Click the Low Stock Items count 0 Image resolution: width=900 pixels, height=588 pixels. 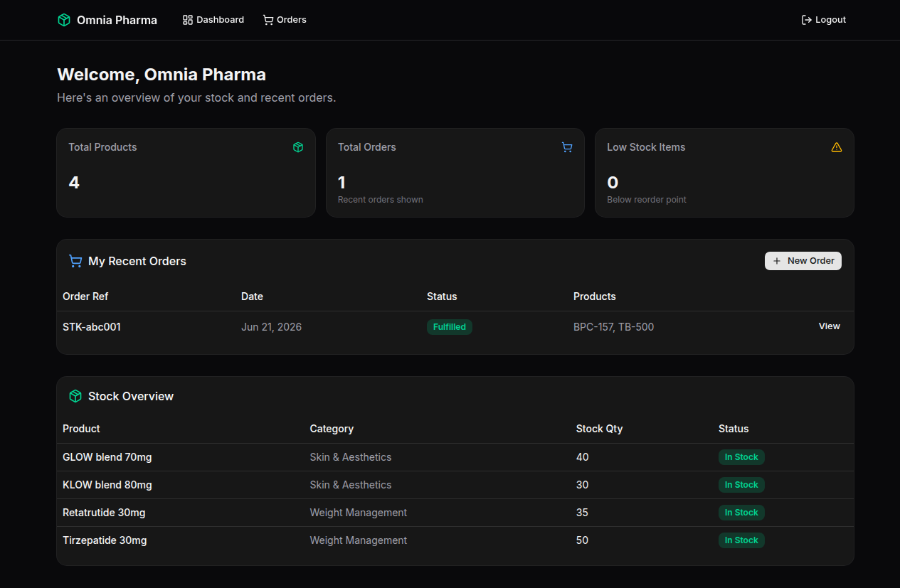click(x=613, y=183)
